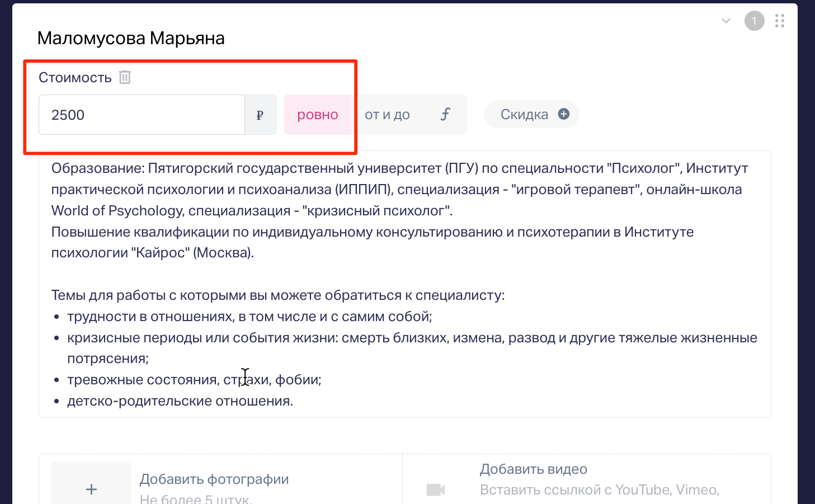Image resolution: width=815 pixels, height=504 pixels.
Task: Switch to 'от и до' price range
Action: [387, 115]
